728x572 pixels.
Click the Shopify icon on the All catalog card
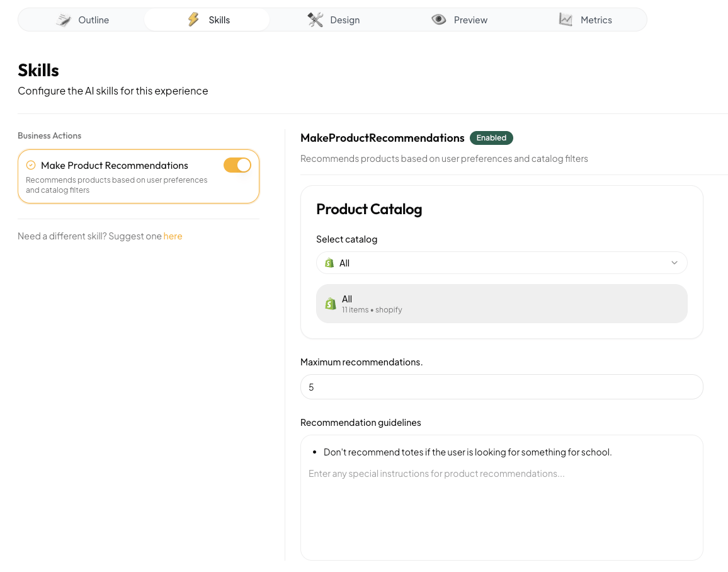coord(331,304)
